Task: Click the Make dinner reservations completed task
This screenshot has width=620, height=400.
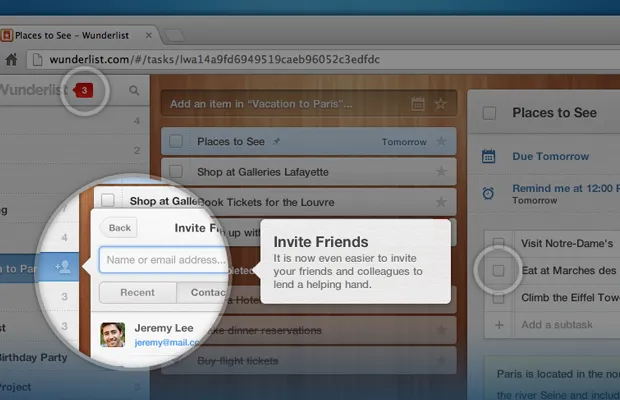Action: pos(308,330)
